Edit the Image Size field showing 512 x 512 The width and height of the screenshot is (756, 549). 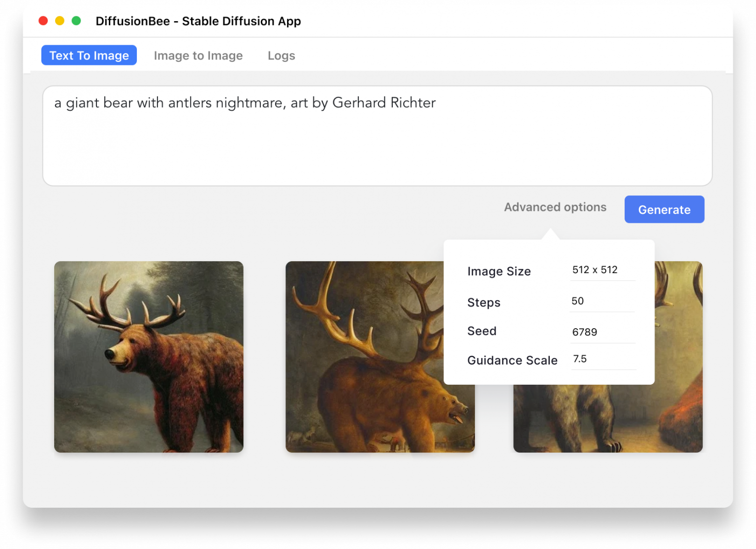pyautogui.click(x=602, y=270)
